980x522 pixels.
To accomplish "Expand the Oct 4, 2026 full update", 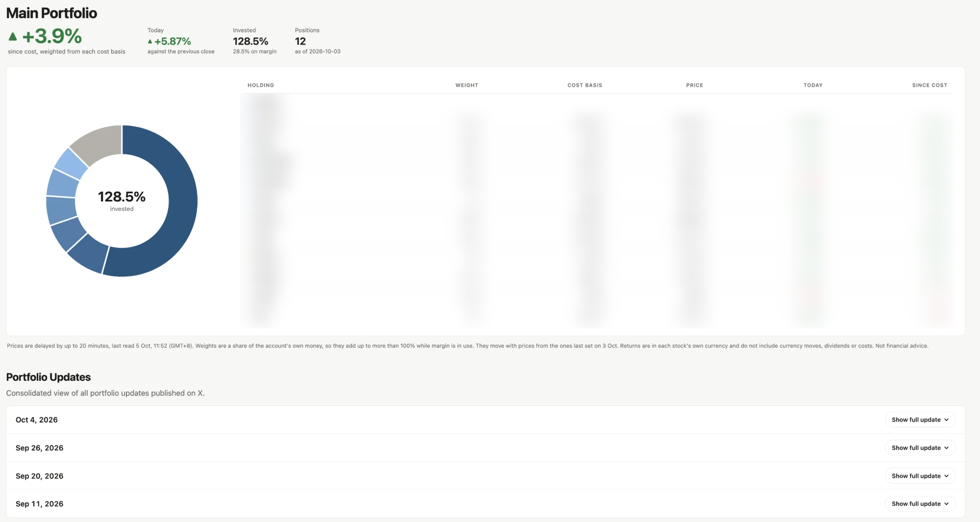I will [920, 420].
